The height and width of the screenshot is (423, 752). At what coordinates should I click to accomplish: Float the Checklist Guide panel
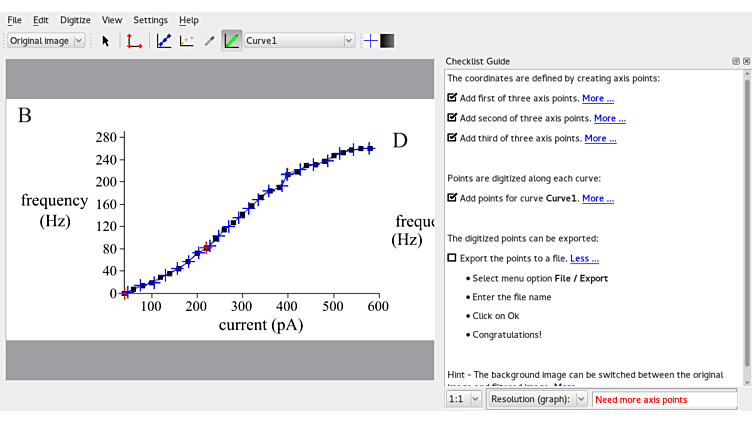point(736,61)
